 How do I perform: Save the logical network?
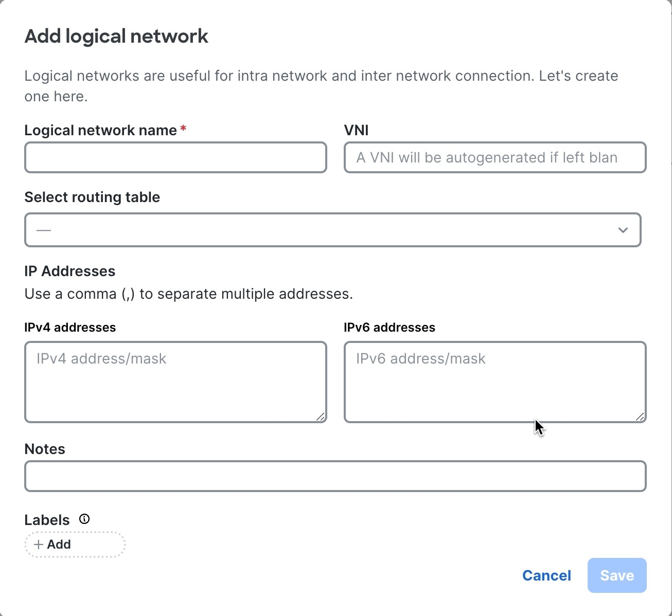[x=617, y=575]
